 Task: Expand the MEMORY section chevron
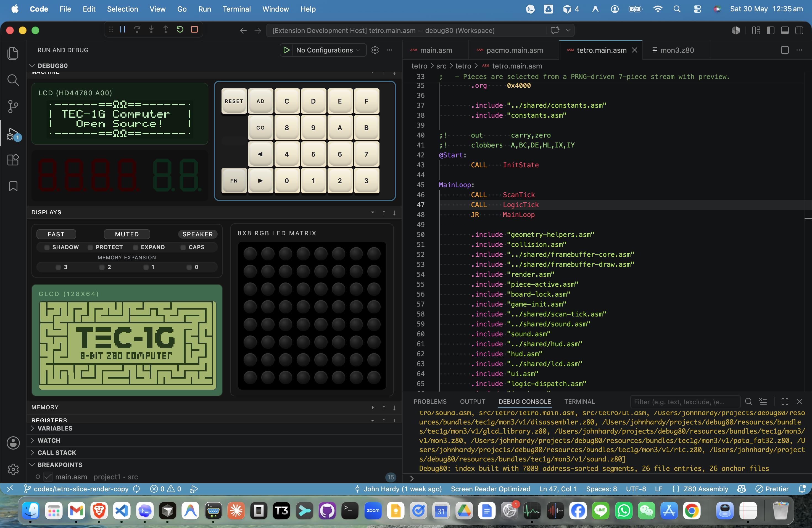[x=373, y=407]
